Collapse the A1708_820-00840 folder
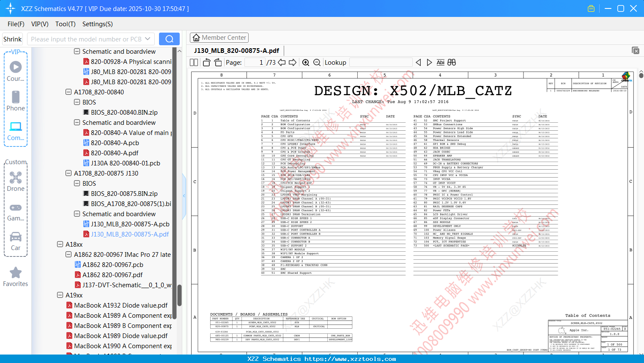This screenshot has width=644, height=363. (x=69, y=92)
